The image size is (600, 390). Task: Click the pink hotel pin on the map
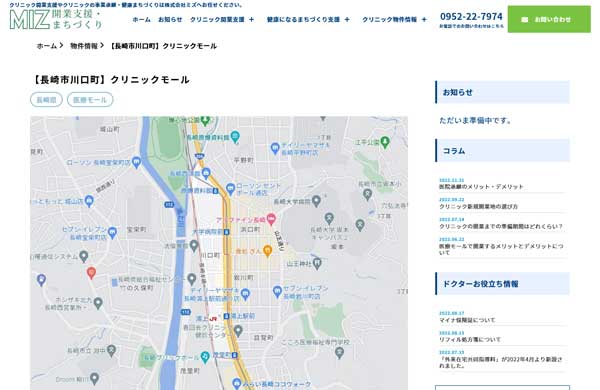click(x=271, y=219)
